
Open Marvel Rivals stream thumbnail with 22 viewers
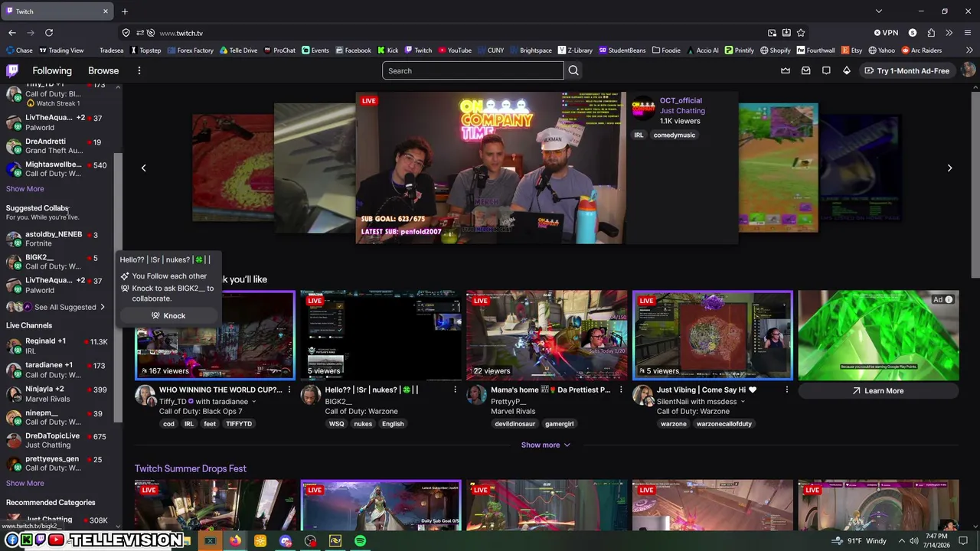coord(547,335)
